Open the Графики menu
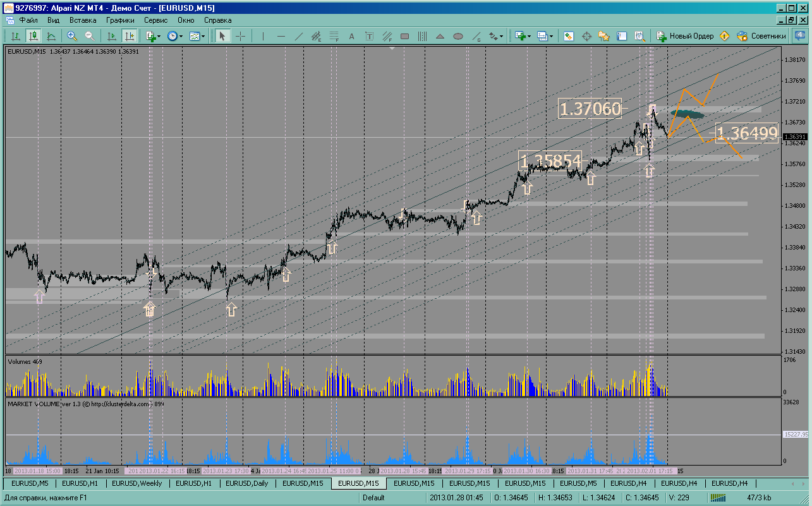812x506 pixels. click(120, 20)
